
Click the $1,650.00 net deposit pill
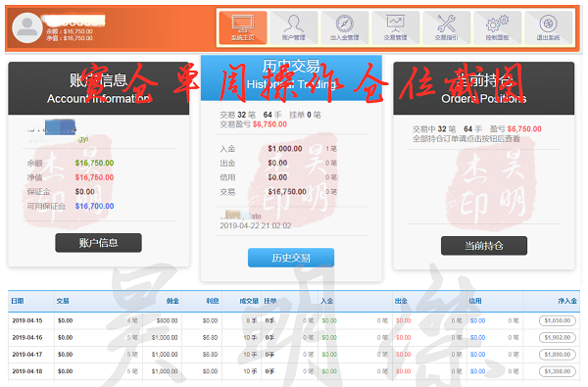(x=558, y=320)
